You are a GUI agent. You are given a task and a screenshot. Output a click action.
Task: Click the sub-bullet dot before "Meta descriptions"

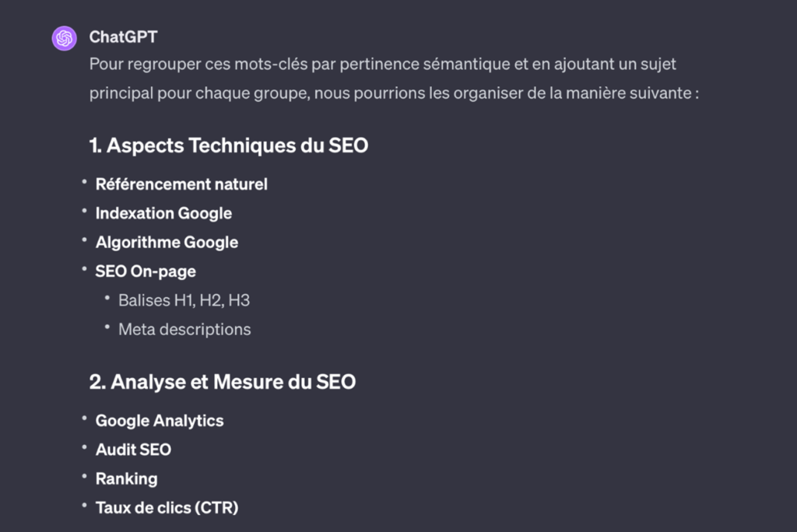click(x=107, y=327)
